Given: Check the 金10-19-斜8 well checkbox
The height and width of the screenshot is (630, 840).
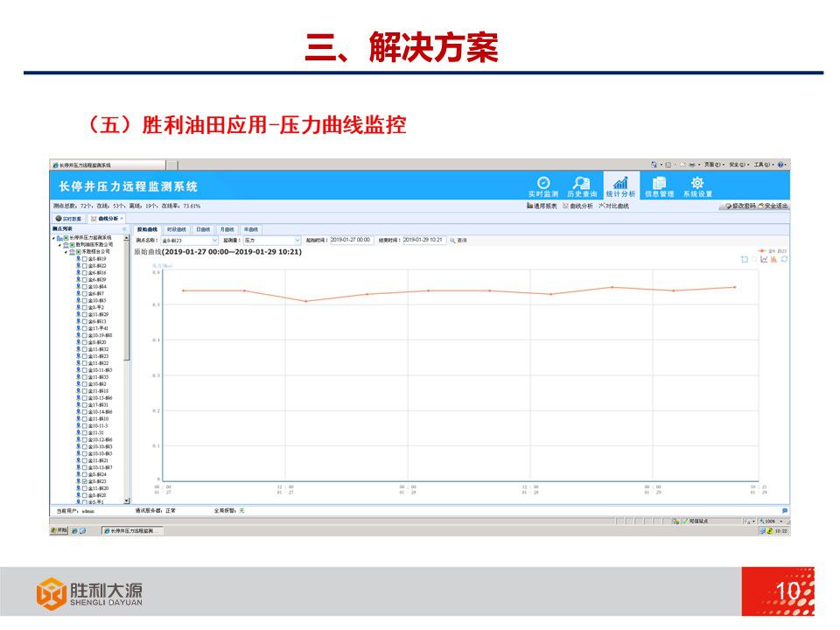Looking at the screenshot, I should 85,335.
